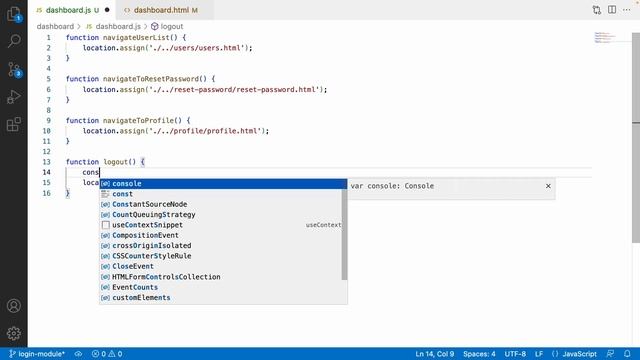Open notifications bell
The image size is (640, 360).
627,354
